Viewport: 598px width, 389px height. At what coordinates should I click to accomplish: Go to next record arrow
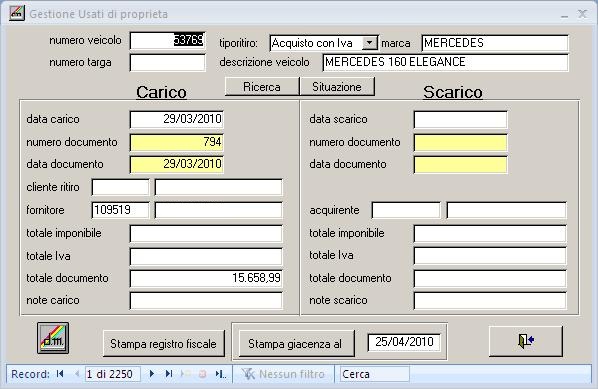[x=152, y=374]
